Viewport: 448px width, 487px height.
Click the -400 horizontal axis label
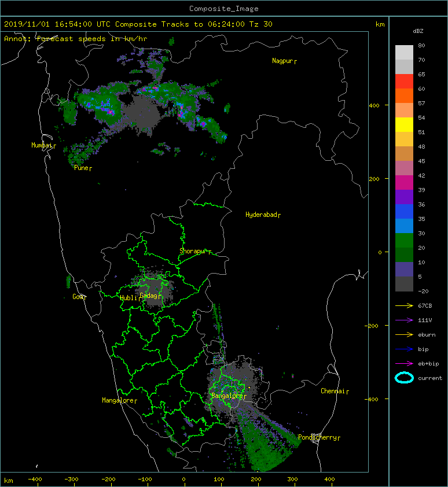point(35,479)
